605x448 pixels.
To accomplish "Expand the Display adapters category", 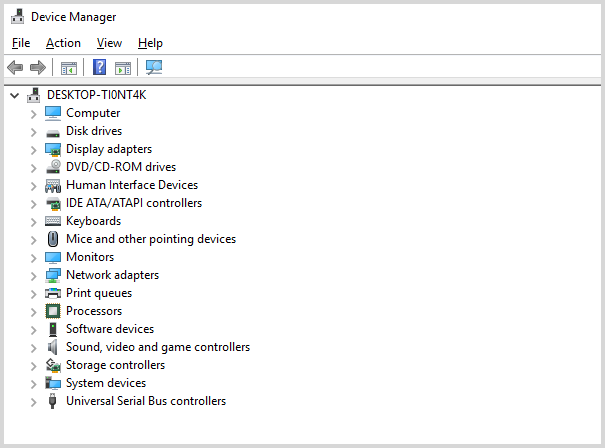I will pyautogui.click(x=34, y=150).
